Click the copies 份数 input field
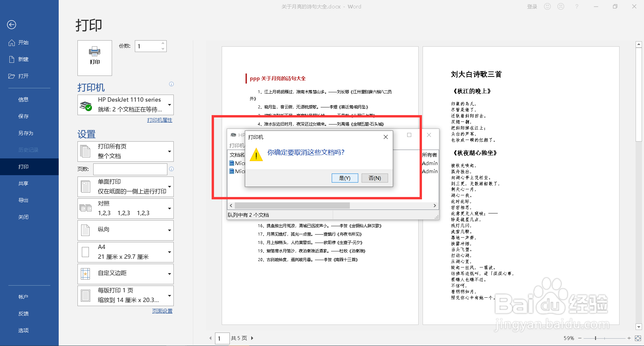Viewport: 644px width, 346px height. pyautogui.click(x=147, y=46)
